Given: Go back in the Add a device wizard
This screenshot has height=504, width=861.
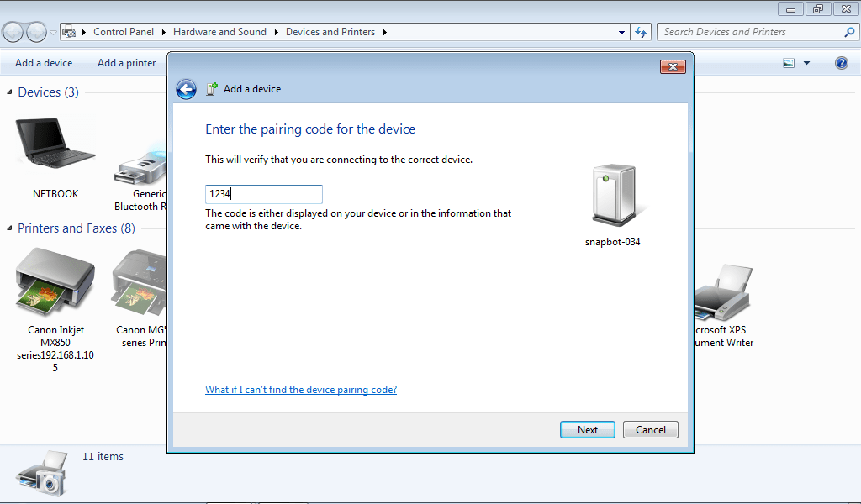Looking at the screenshot, I should (x=186, y=90).
